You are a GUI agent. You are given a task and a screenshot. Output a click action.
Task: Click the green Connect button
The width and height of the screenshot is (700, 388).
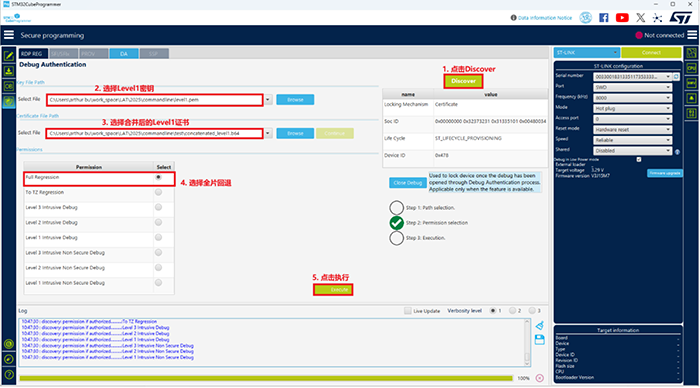click(x=651, y=53)
